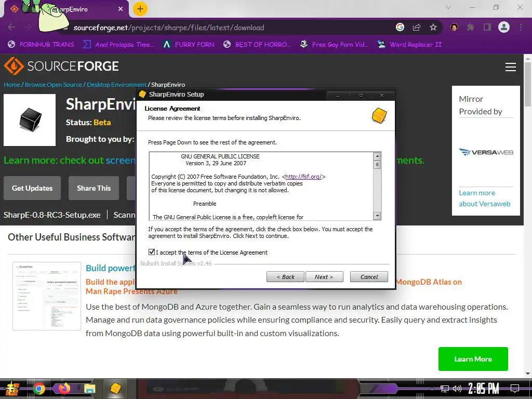Screen dimensions: 532x399
Task: Click the Share This button
Action: pos(94,188)
